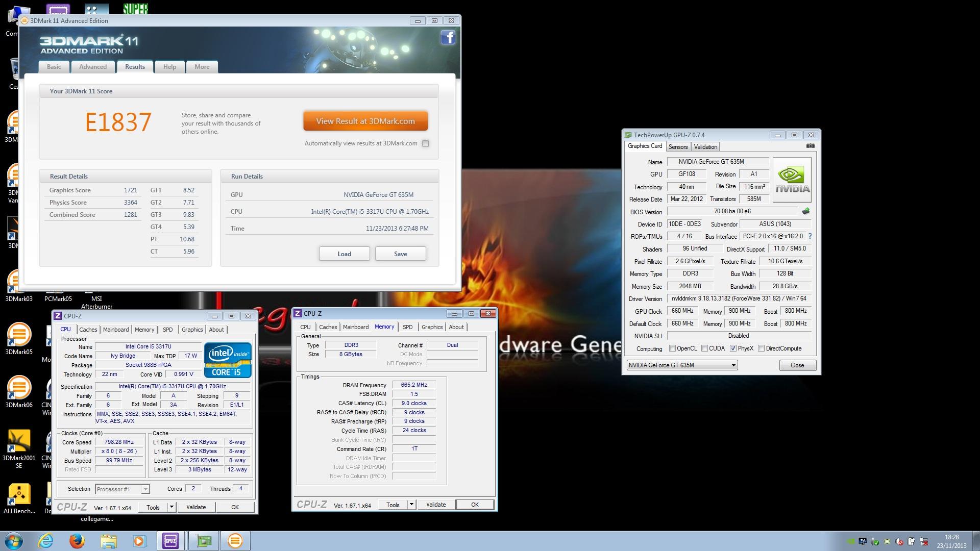Click E1837 score in 3DMark
The image size is (980, 551).
(118, 122)
